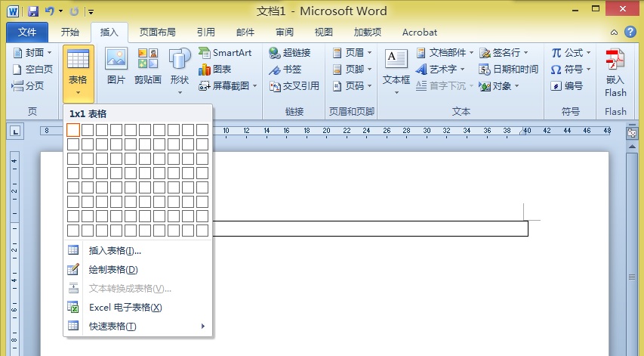The image size is (644, 356).
Task: Insert a Hyperlink (超链接)
Action: pyautogui.click(x=289, y=53)
